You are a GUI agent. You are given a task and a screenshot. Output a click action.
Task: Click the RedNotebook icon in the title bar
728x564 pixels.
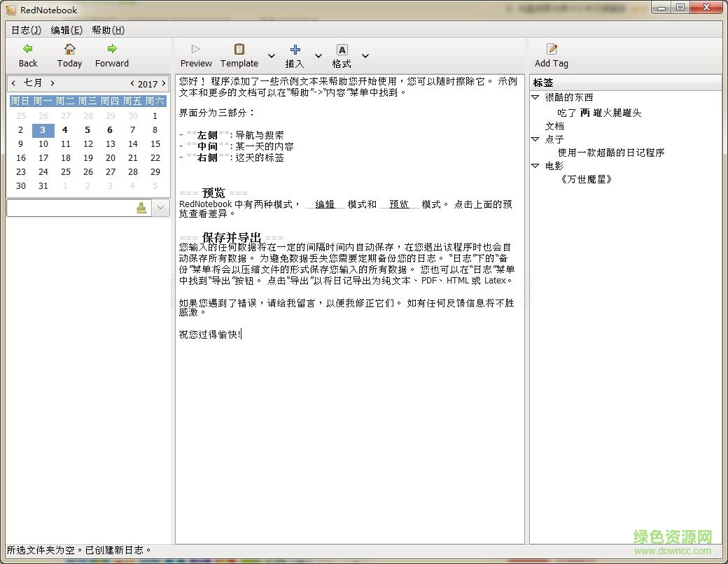9,10
